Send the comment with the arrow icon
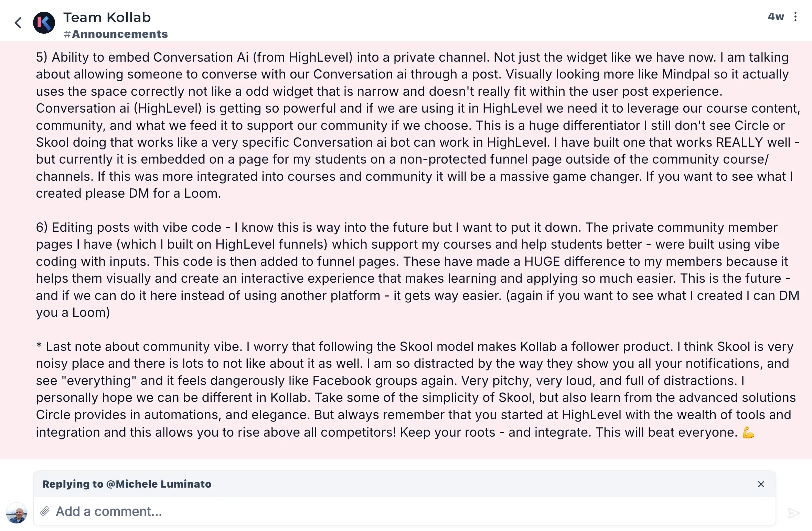Image resolution: width=812 pixels, height=531 pixels. (x=794, y=513)
